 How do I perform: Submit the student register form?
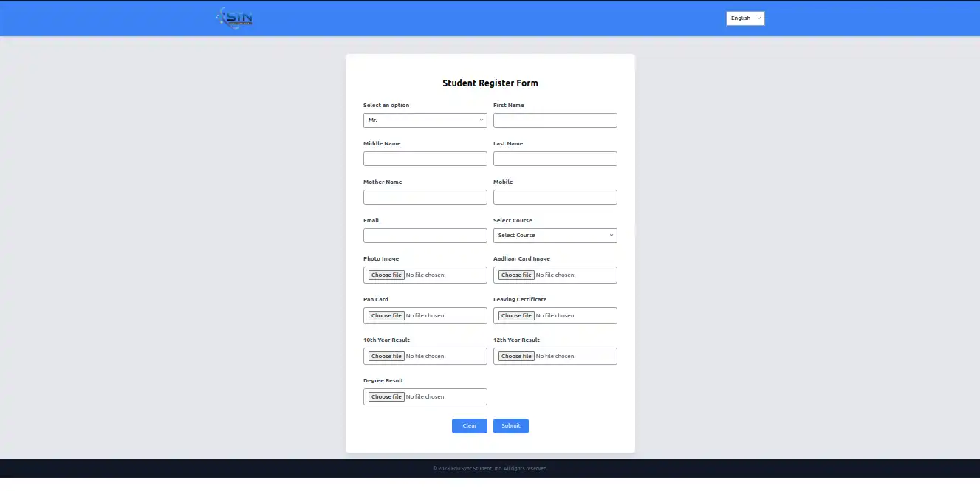[510, 426]
